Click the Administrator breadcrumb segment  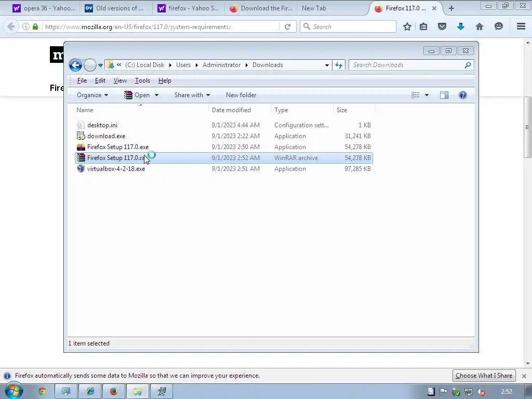coord(221,65)
